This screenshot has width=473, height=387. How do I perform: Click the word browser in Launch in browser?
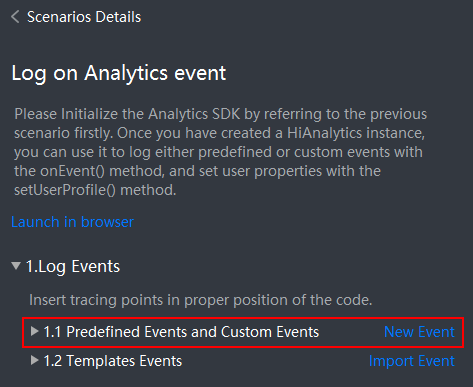(107, 222)
